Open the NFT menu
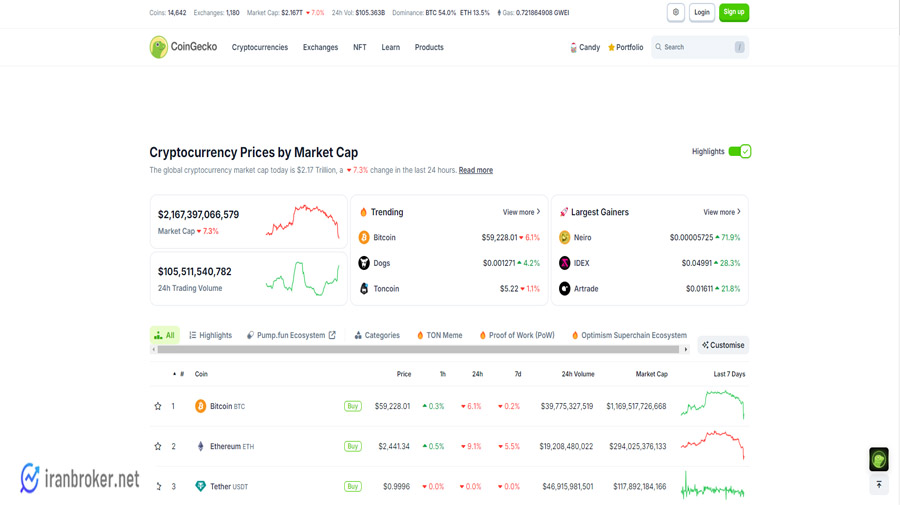 point(359,48)
